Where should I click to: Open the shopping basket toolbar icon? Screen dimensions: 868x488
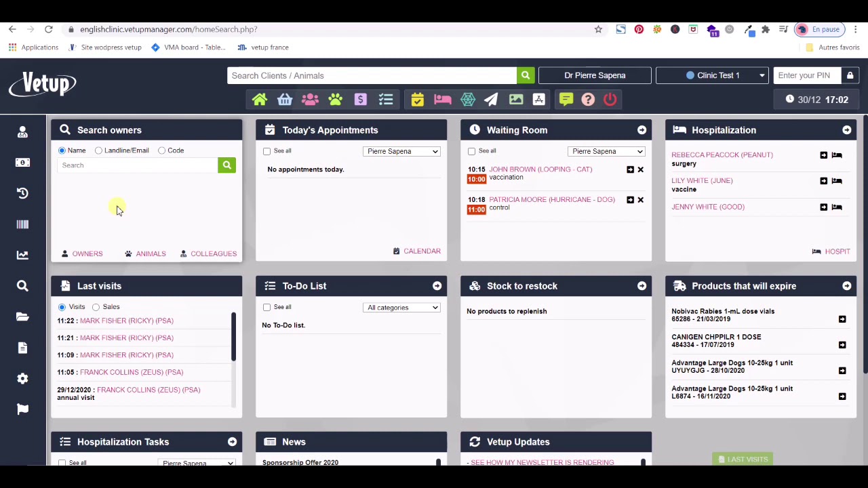(285, 100)
